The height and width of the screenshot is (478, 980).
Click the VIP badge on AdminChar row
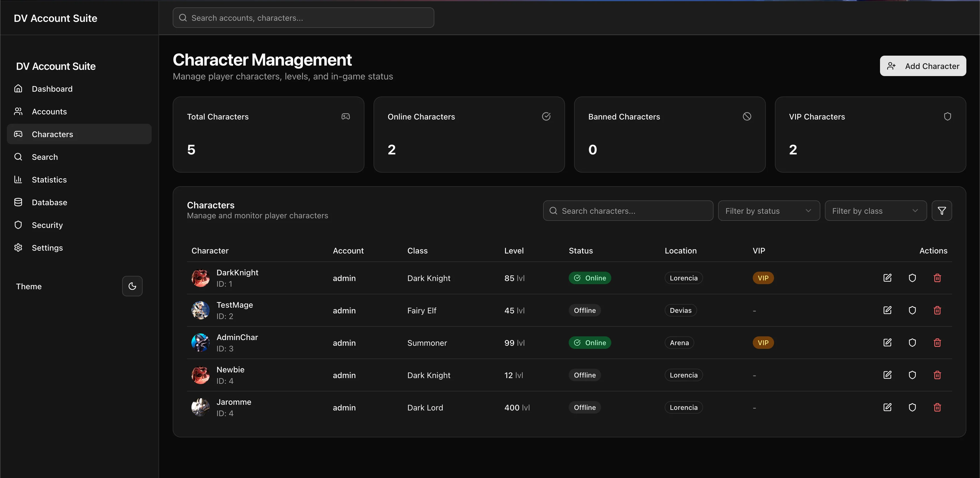pos(763,343)
